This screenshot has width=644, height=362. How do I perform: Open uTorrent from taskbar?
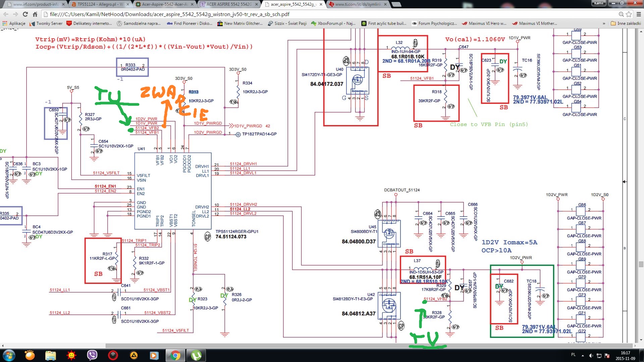(196, 355)
